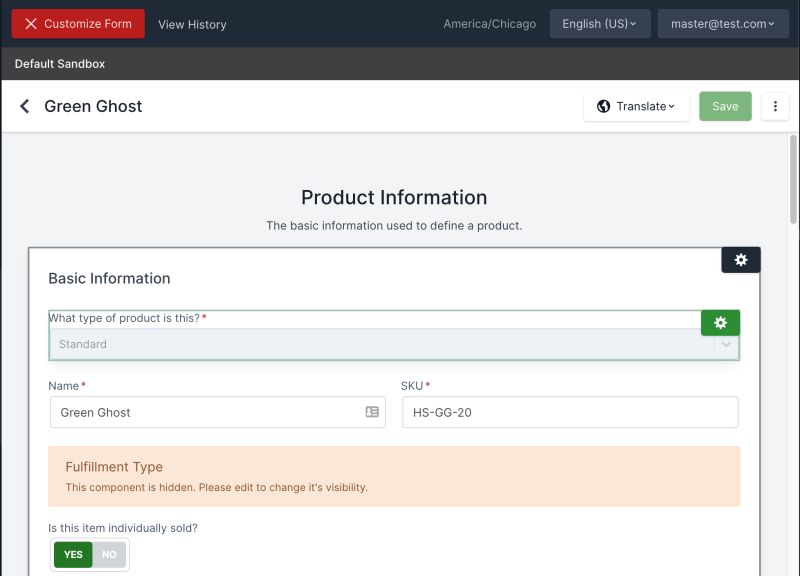Click the vertical three-dot menu icon

tap(776, 106)
